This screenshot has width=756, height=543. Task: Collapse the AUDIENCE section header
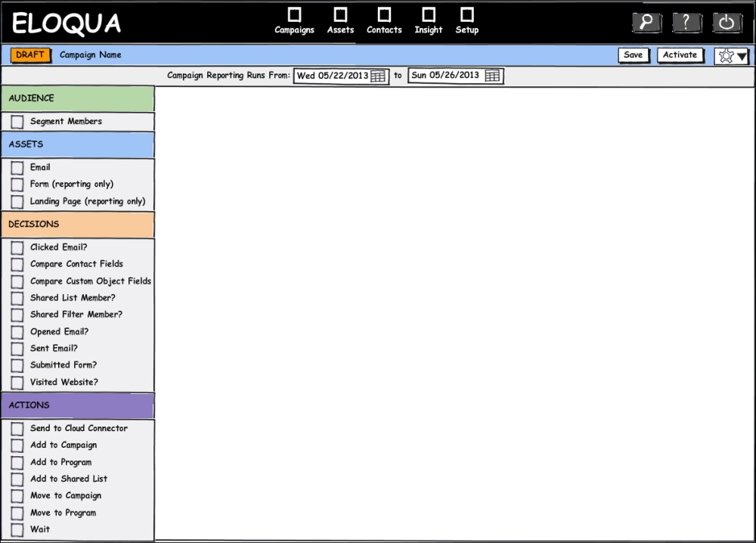pyautogui.click(x=78, y=98)
